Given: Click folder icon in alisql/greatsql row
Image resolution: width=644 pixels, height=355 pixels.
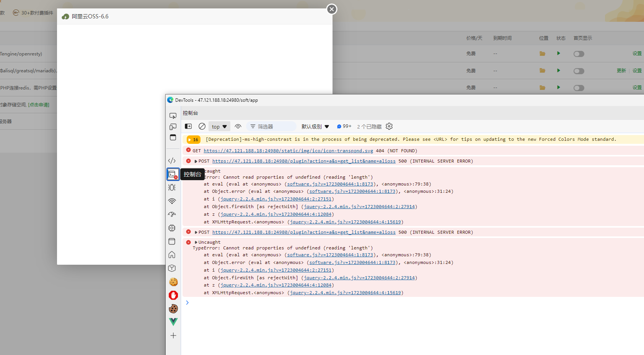Looking at the screenshot, I should coord(542,70).
